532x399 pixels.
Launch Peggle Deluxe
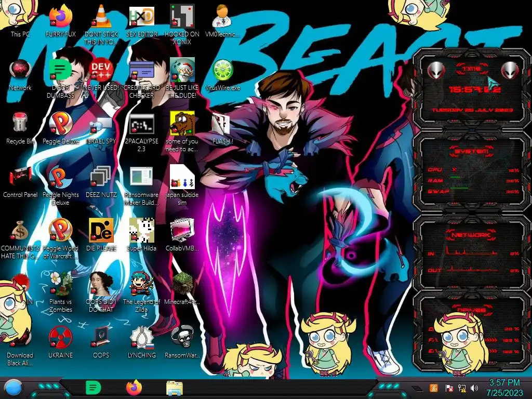point(60,128)
